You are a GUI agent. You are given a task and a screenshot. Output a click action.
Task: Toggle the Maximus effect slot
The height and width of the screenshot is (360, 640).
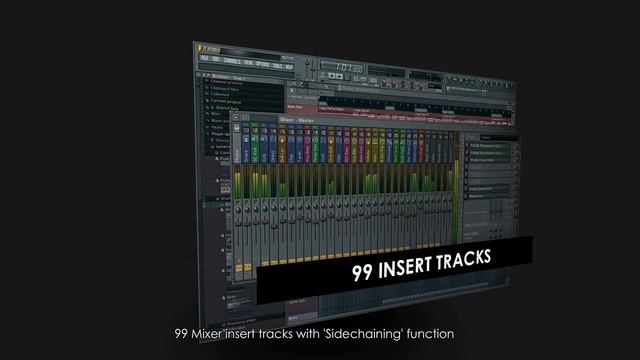coord(488,196)
